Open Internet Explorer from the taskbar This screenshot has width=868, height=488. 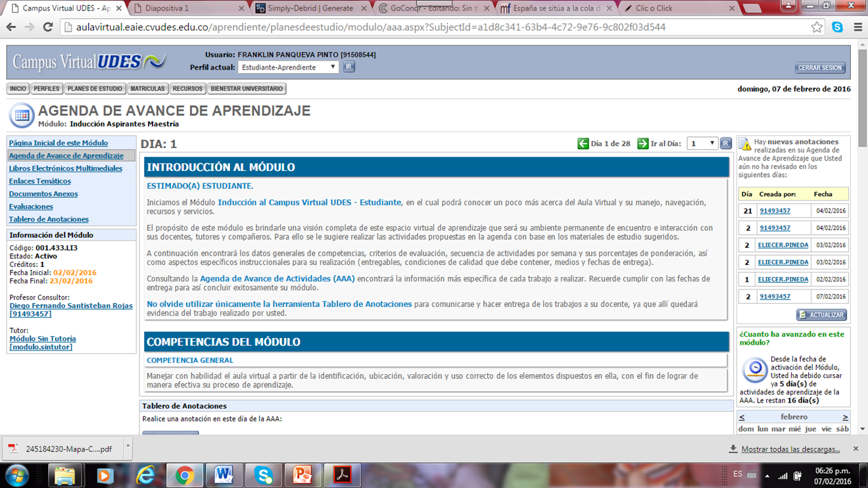pos(145,475)
